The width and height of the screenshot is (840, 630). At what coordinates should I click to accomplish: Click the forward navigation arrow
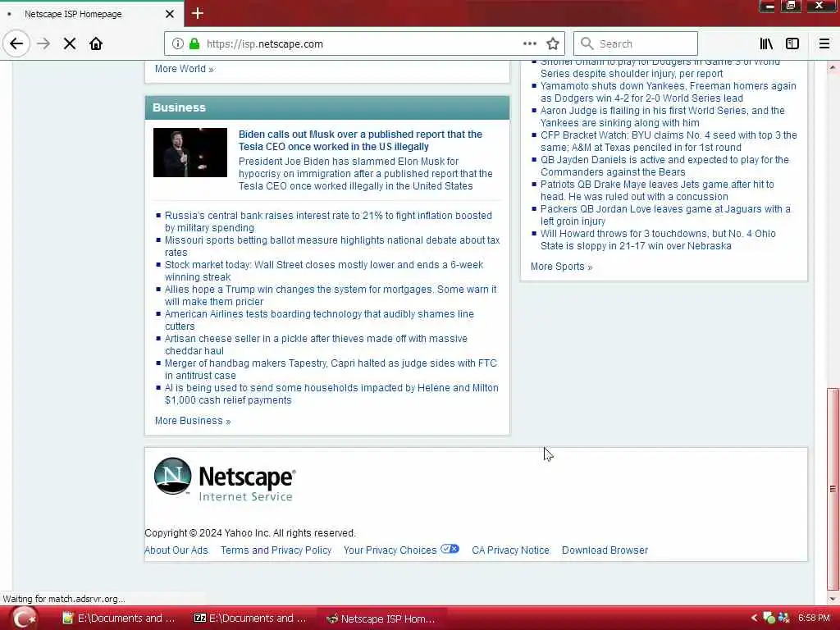click(43, 43)
